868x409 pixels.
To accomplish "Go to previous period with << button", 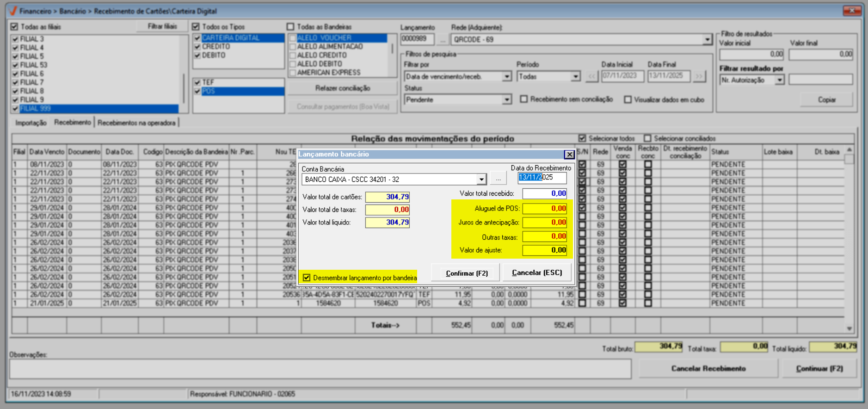I will coord(592,76).
